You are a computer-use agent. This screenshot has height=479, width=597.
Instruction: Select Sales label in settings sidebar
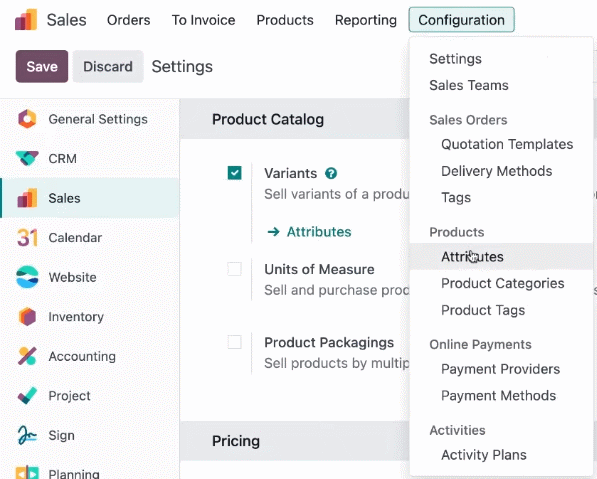(64, 198)
